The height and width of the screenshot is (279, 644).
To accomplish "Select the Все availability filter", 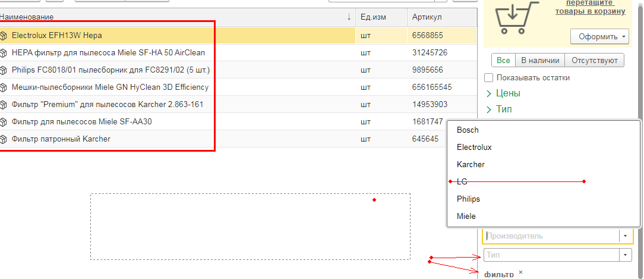I will point(503,60).
